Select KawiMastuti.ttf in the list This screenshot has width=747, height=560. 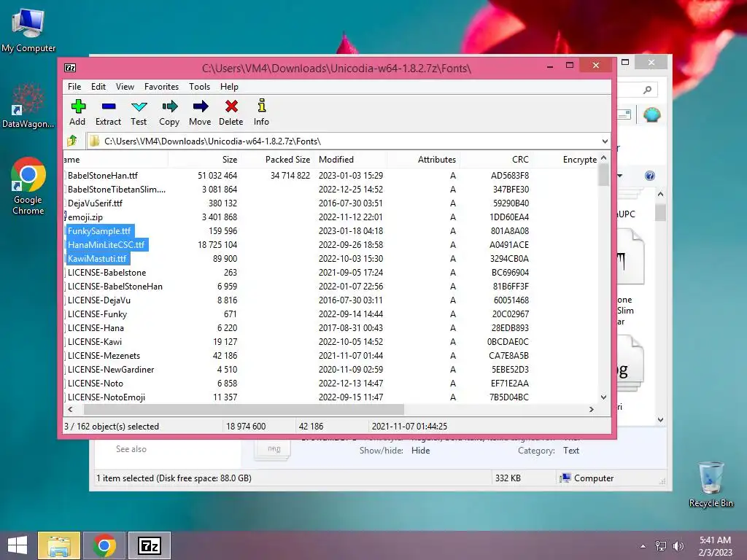tap(97, 259)
